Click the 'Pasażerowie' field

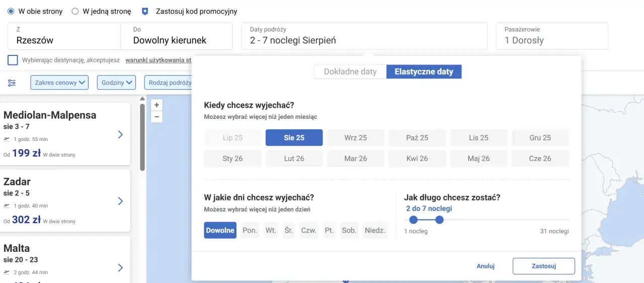coord(552,36)
